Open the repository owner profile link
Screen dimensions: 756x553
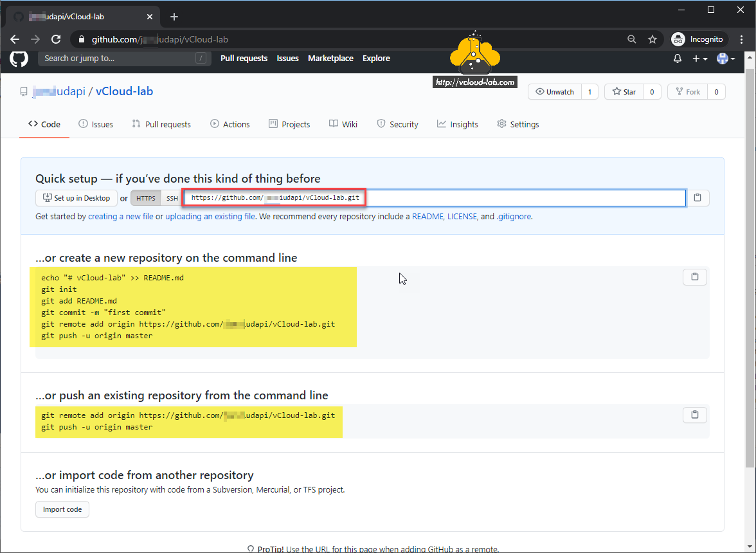(x=59, y=91)
